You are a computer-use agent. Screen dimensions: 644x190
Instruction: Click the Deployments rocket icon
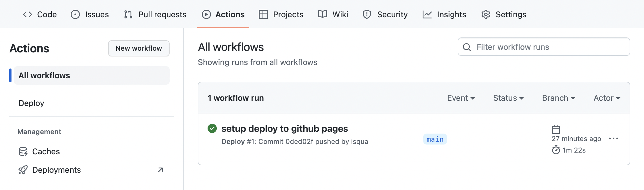coord(23,170)
